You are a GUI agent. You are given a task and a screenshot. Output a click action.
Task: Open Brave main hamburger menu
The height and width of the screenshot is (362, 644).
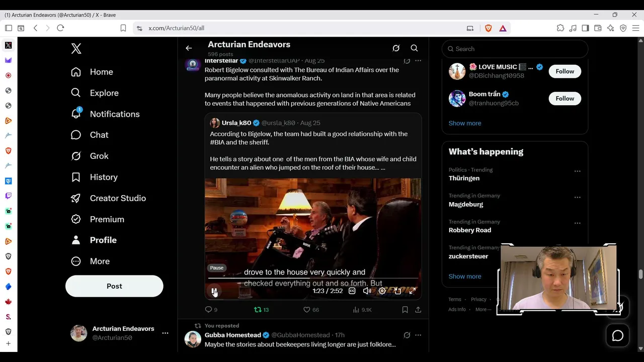pyautogui.click(x=636, y=28)
